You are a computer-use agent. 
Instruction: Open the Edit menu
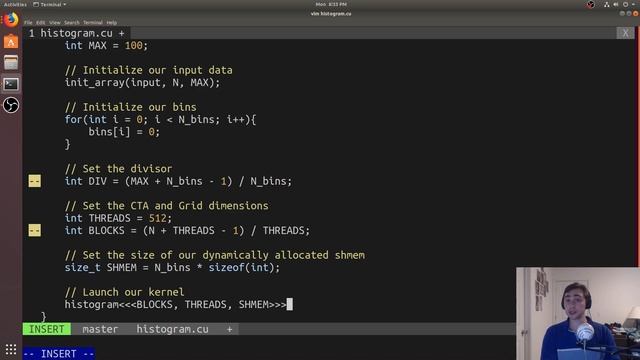40,23
